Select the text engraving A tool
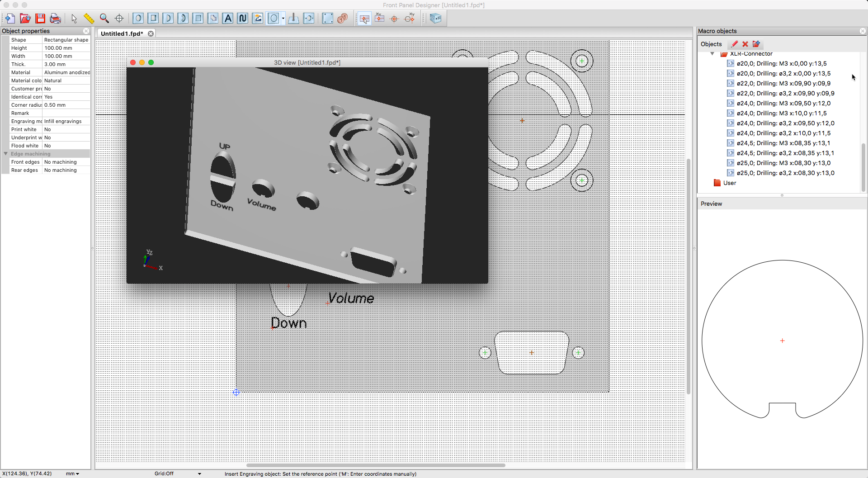 click(x=228, y=19)
